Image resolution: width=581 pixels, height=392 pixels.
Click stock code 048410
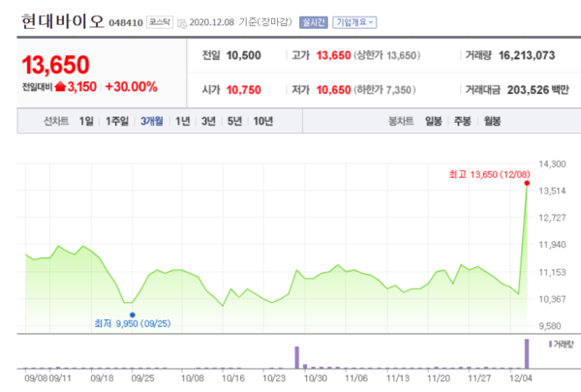click(126, 23)
